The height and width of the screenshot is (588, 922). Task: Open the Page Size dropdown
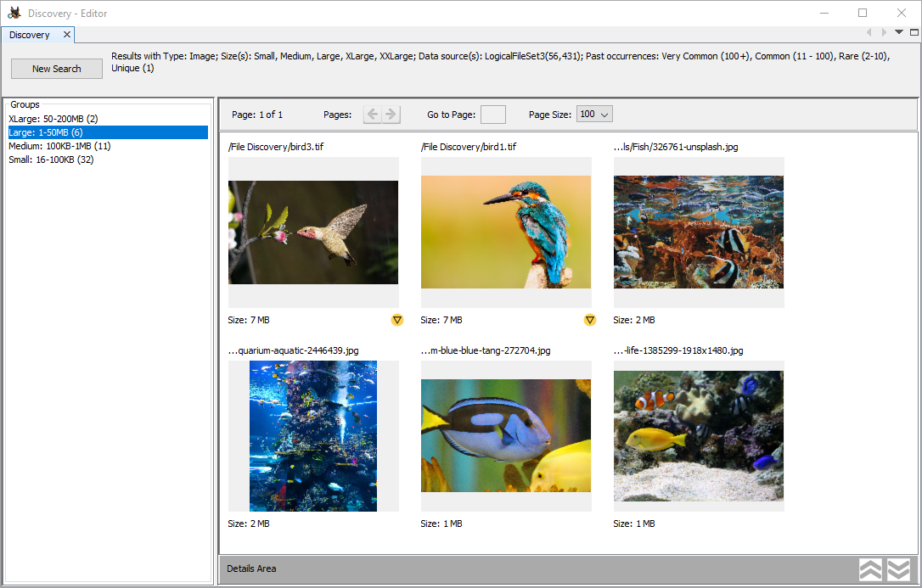pos(594,115)
